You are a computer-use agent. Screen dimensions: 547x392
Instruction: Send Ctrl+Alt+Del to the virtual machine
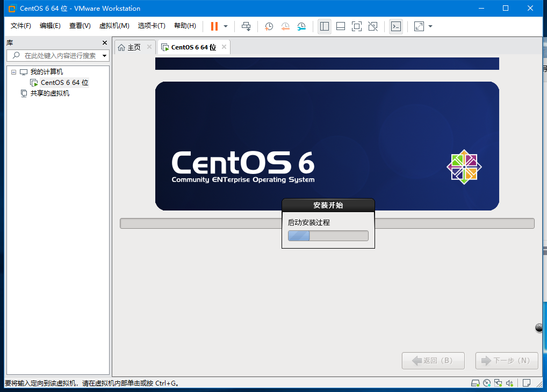(246, 26)
